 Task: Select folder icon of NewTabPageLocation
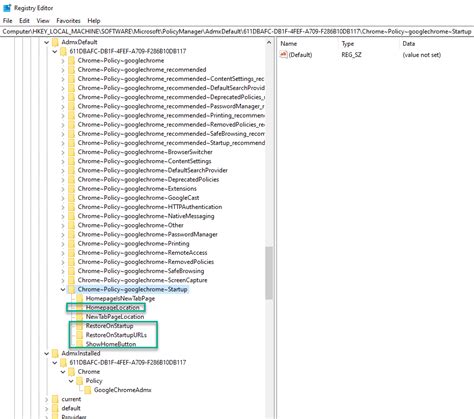tap(79, 317)
